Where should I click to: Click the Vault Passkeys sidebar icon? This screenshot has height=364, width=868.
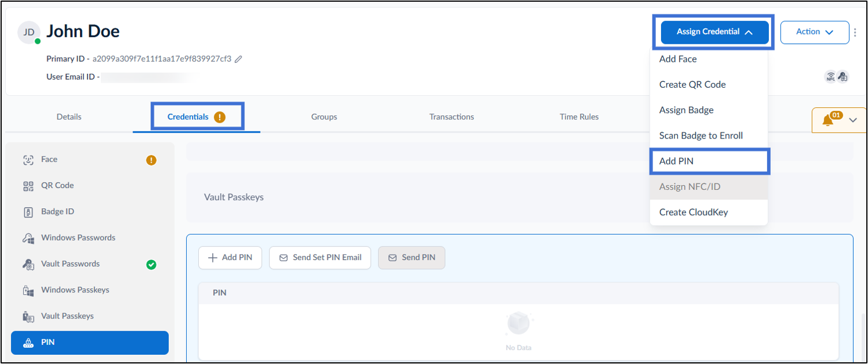click(28, 316)
